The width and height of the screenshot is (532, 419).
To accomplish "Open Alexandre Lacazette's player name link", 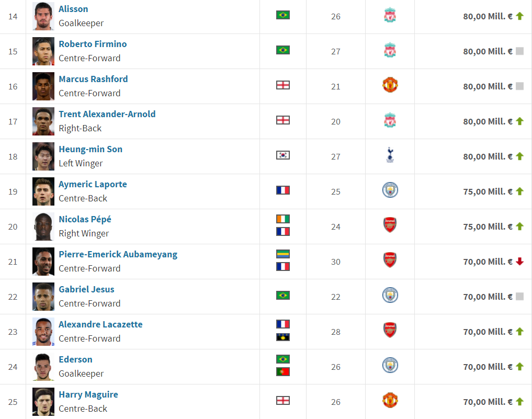I will click(100, 324).
